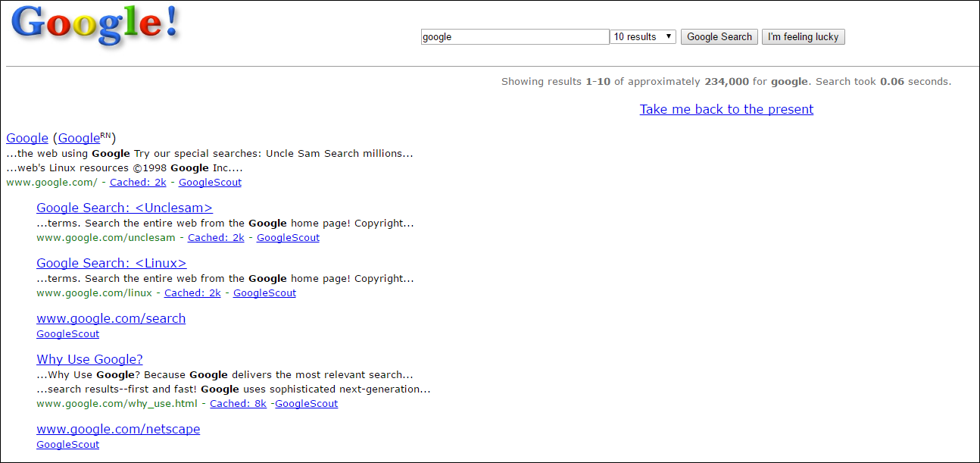Image resolution: width=980 pixels, height=463 pixels.
Task: View cached copy of unclesam page
Action: click(216, 238)
